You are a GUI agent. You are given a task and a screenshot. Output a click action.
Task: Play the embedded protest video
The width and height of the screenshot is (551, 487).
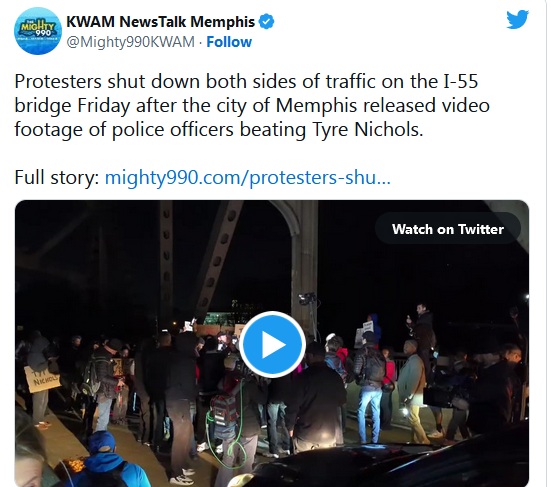coord(272,344)
